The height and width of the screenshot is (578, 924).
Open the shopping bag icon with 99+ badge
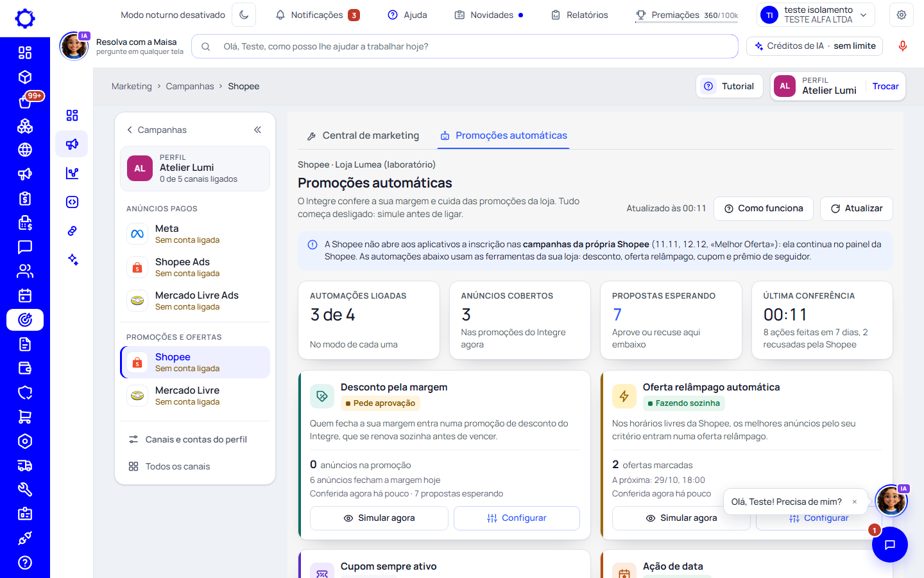coord(25,101)
